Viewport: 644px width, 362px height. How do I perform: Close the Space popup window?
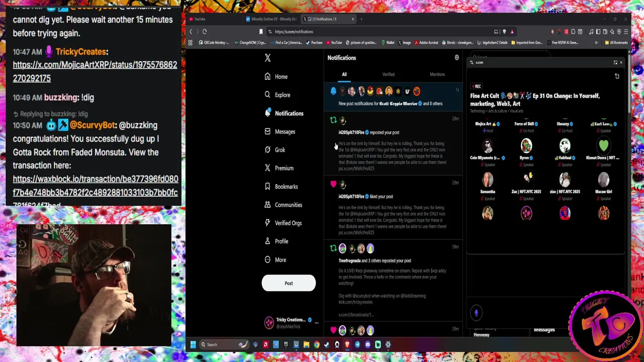click(x=621, y=62)
